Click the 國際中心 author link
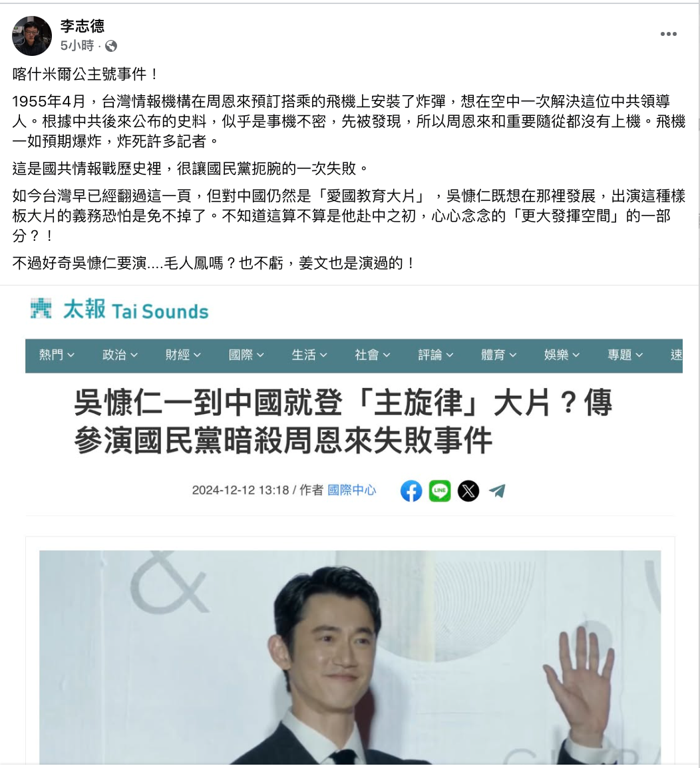Viewport: 700px width, 768px height. pyautogui.click(x=352, y=490)
